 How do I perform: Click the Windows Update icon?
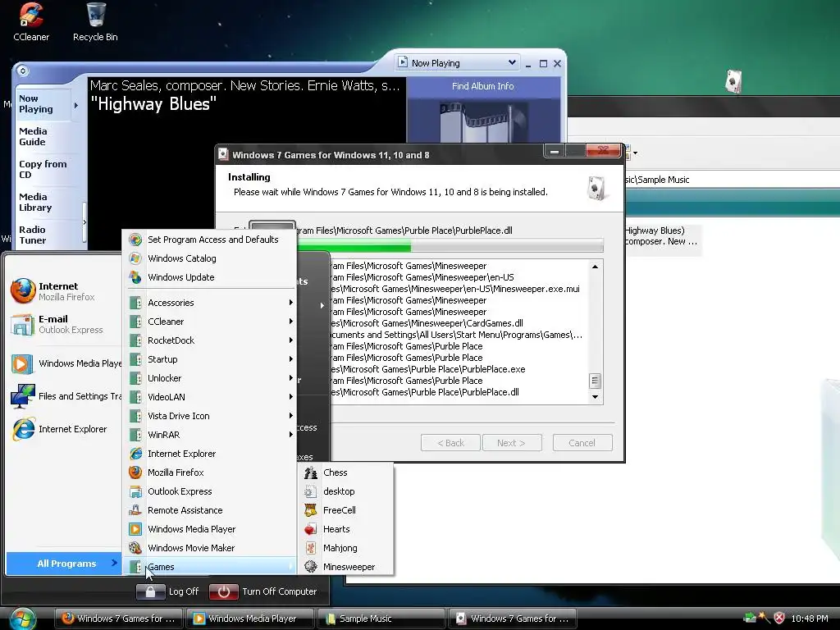135,277
